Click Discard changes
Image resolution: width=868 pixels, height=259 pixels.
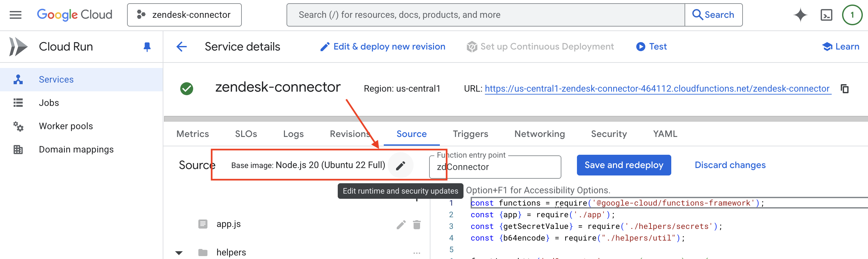click(x=730, y=165)
